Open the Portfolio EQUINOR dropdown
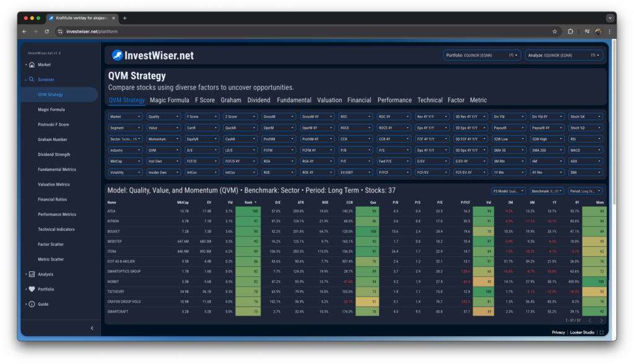This screenshot has height=364, width=634. (482, 56)
